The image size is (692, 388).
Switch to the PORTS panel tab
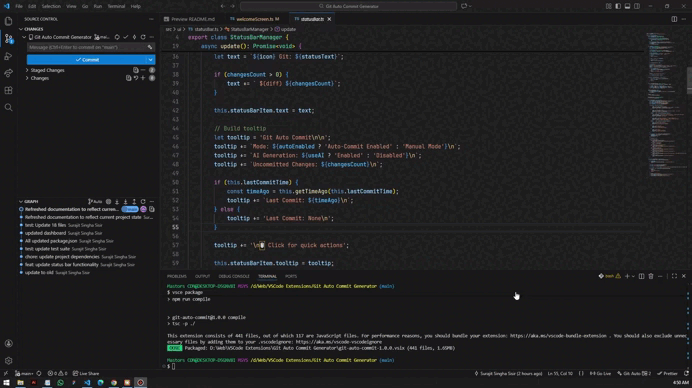click(x=291, y=276)
